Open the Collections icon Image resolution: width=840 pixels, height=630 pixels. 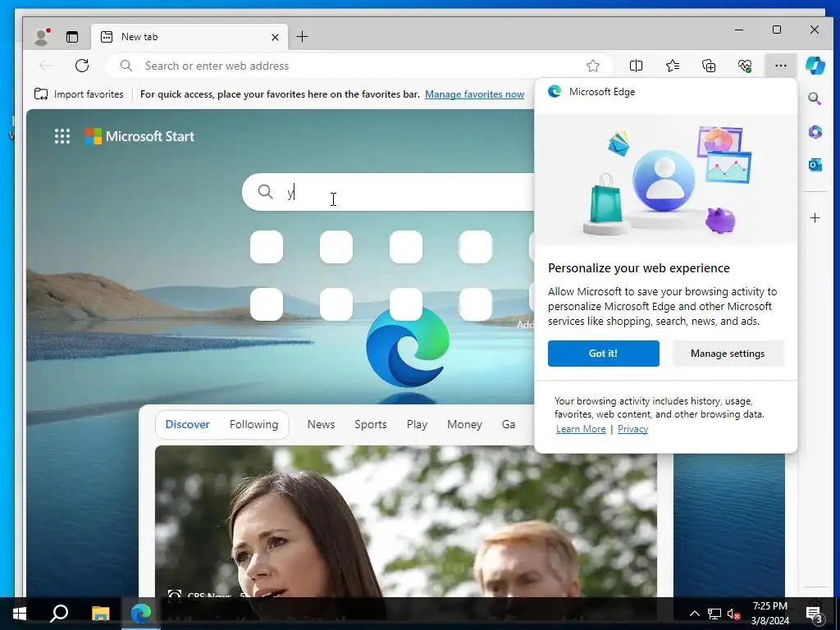709,66
